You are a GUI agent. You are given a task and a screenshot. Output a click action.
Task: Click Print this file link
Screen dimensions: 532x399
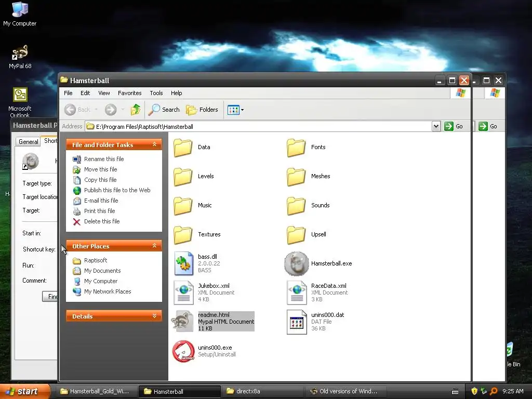pyautogui.click(x=99, y=211)
